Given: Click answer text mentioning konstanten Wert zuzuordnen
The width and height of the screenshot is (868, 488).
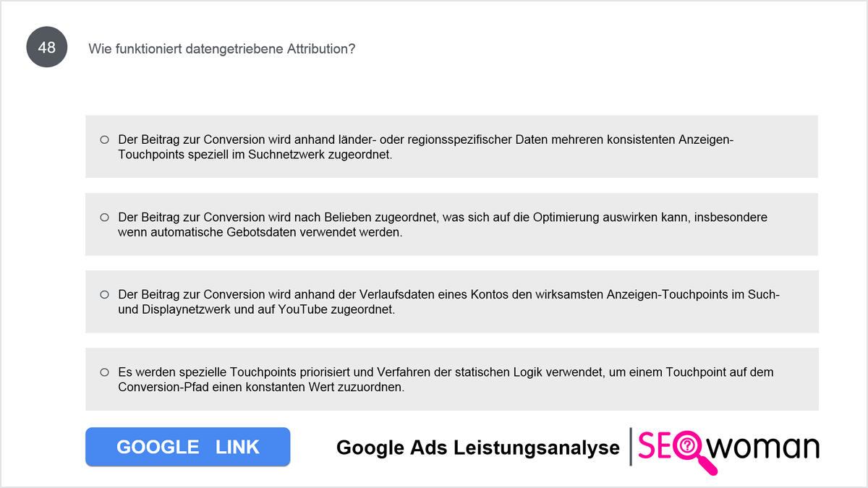Looking at the screenshot, I should pyautogui.click(x=446, y=380).
